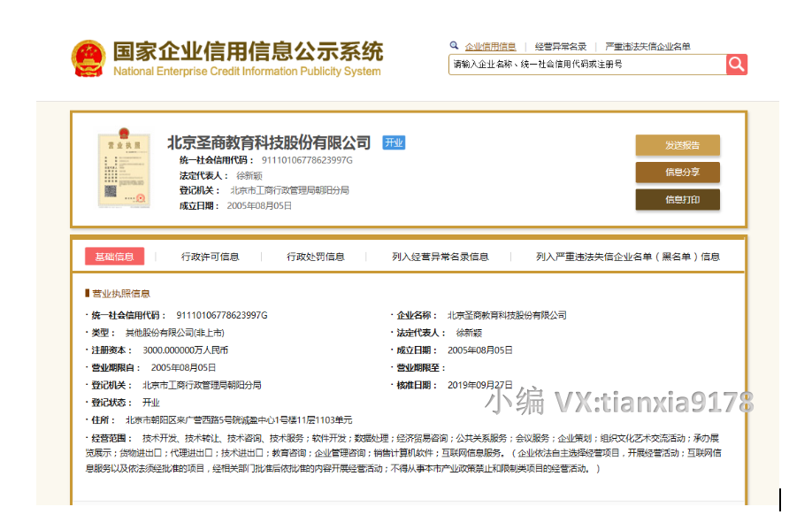The height and width of the screenshot is (530, 812).
Task: Click the 经营范围 label
Action: coord(111,438)
